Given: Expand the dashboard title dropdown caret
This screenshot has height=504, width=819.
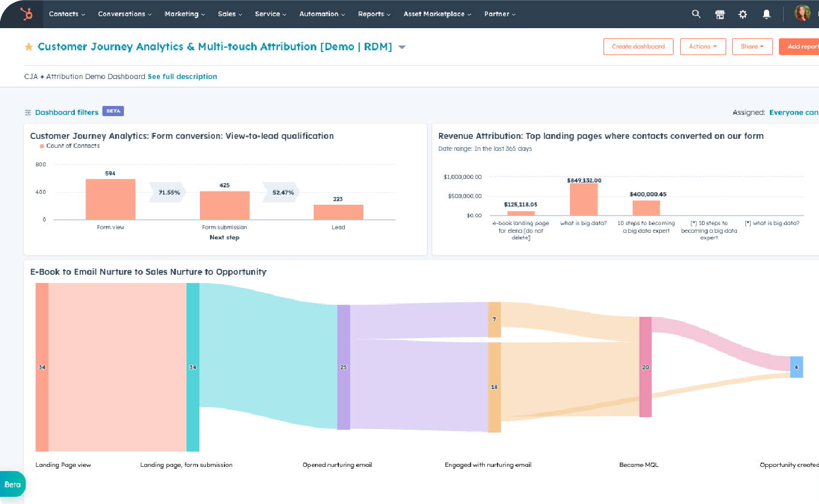Looking at the screenshot, I should (x=402, y=47).
